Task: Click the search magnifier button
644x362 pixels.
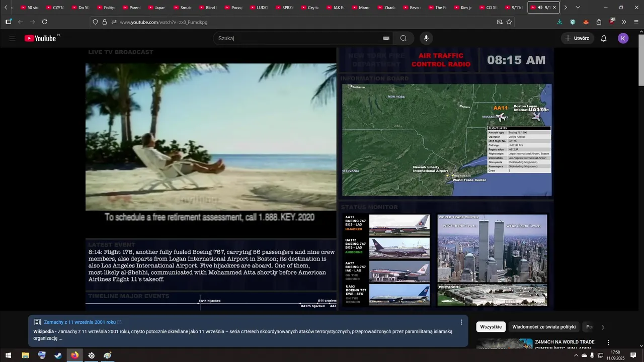Action: point(404,38)
